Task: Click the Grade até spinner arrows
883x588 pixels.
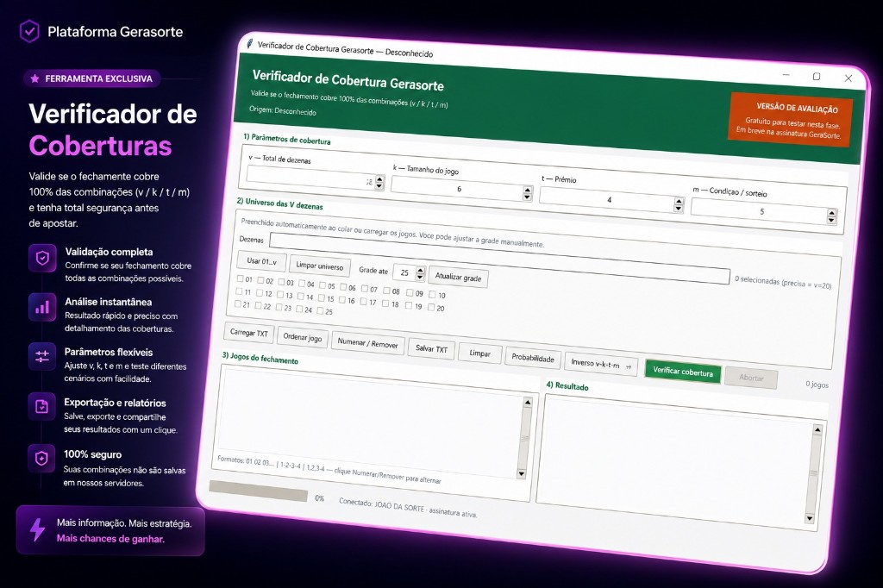Action: click(420, 273)
